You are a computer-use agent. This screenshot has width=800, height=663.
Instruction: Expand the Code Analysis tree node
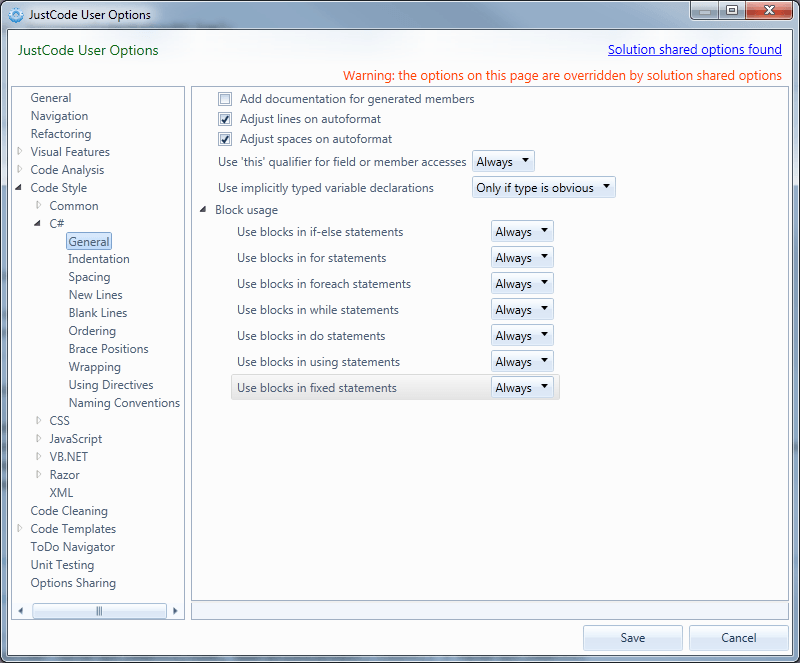pos(20,169)
